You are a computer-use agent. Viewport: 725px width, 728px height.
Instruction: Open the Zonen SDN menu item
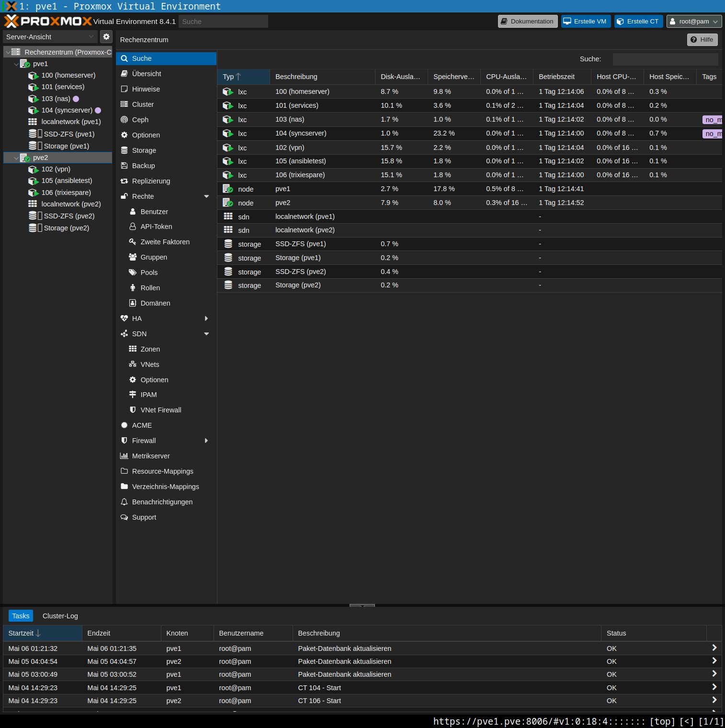[166, 349]
